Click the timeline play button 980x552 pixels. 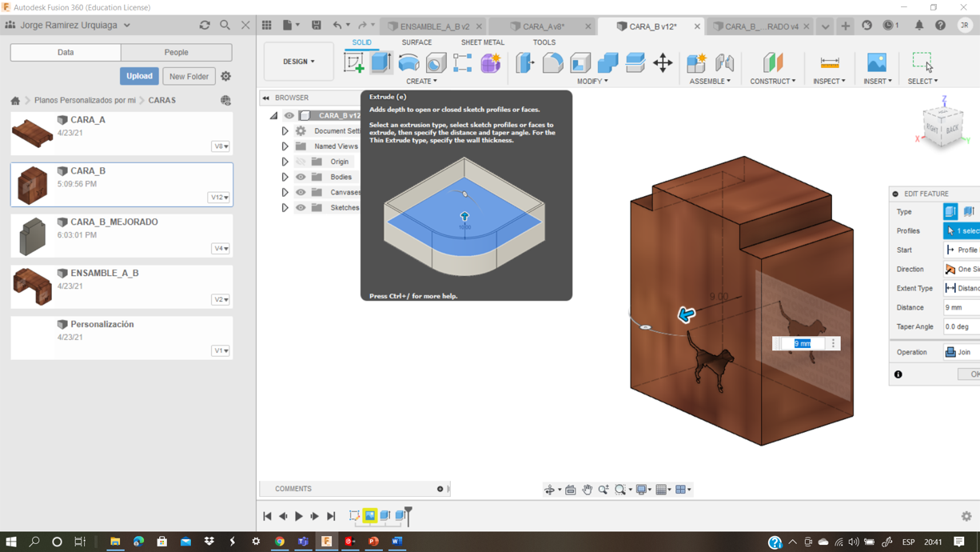(299, 517)
